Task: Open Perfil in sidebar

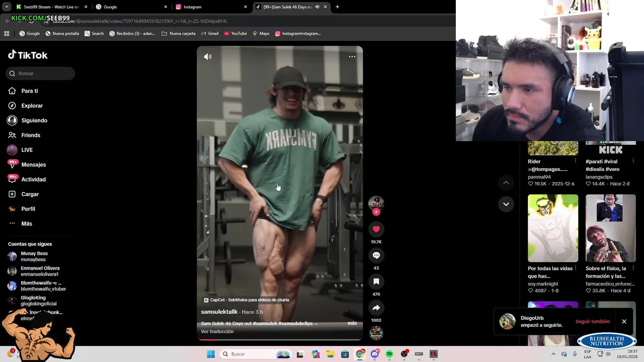Action: point(28,209)
